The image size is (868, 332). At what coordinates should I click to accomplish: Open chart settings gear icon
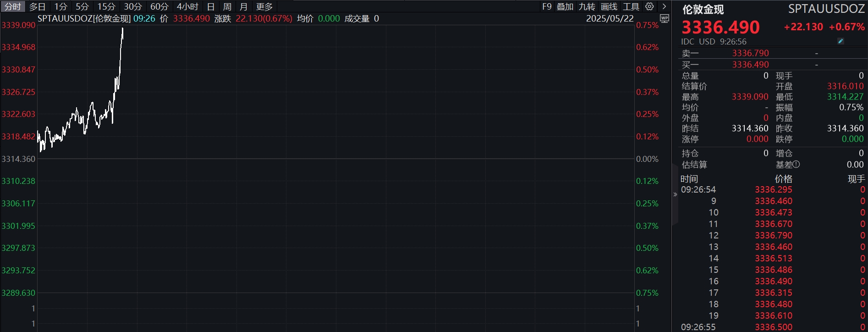649,6
